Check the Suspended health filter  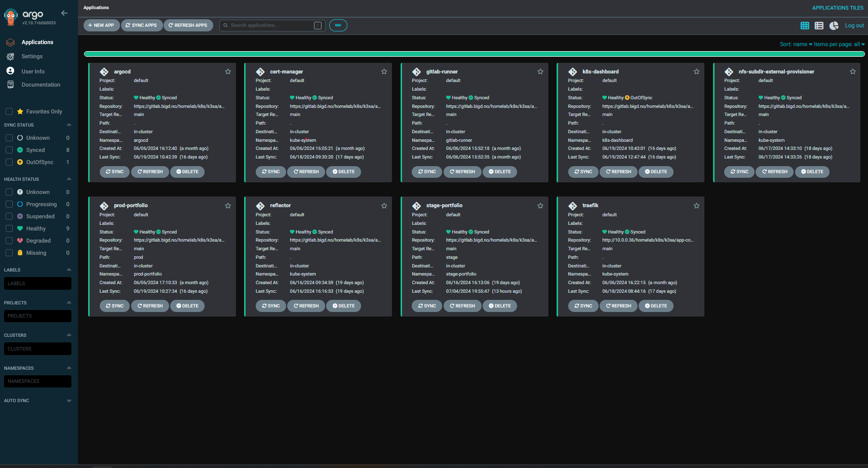(x=9, y=216)
